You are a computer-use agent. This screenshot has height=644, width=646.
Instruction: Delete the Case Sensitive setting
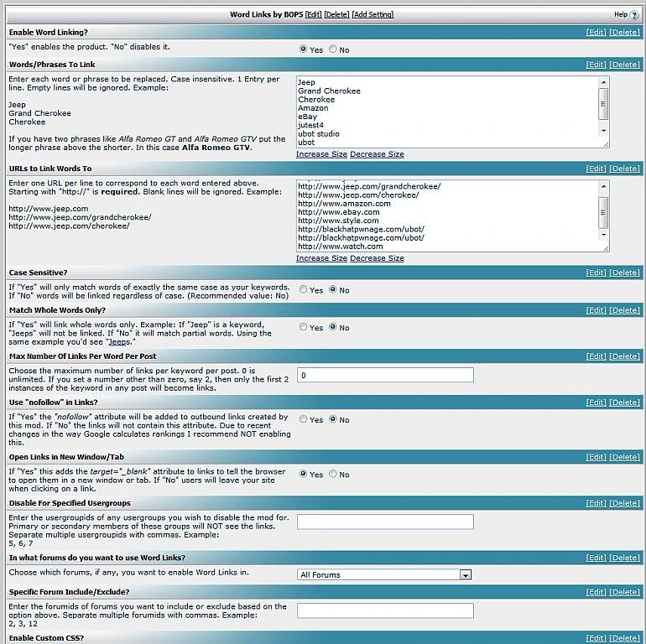pos(624,273)
